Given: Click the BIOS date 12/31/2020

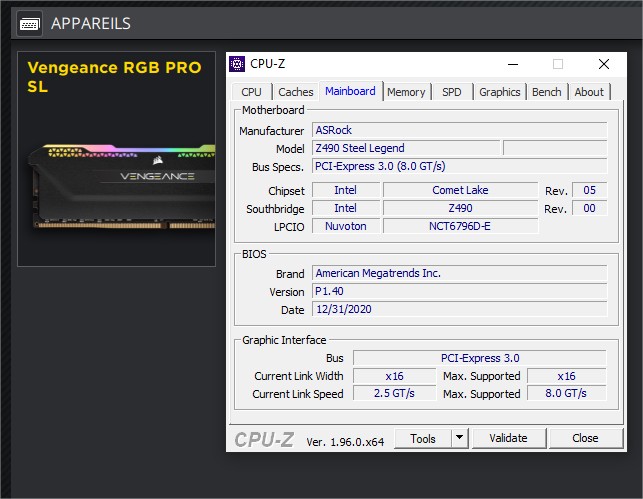Looking at the screenshot, I should pyautogui.click(x=459, y=310).
